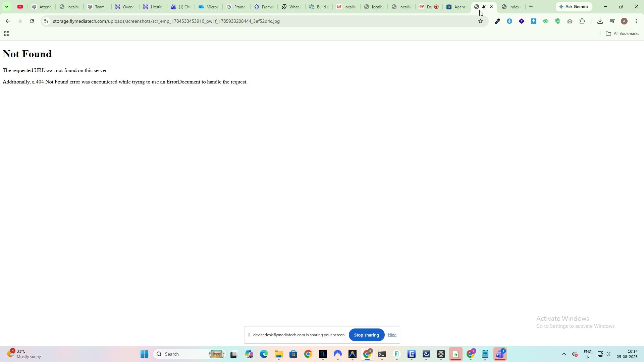Open All Bookmarks folder

coord(622,34)
